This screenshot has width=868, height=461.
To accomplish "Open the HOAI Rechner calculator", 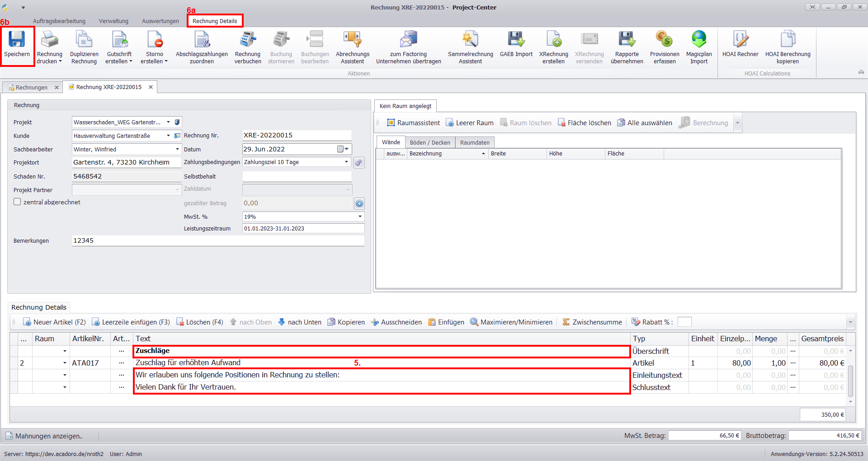I will pyautogui.click(x=740, y=40).
